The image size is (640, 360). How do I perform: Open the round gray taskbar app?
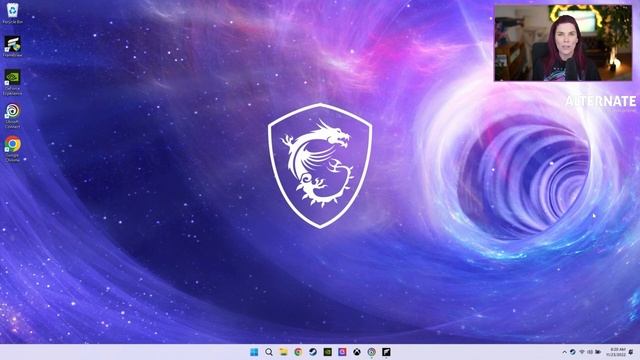(371, 352)
